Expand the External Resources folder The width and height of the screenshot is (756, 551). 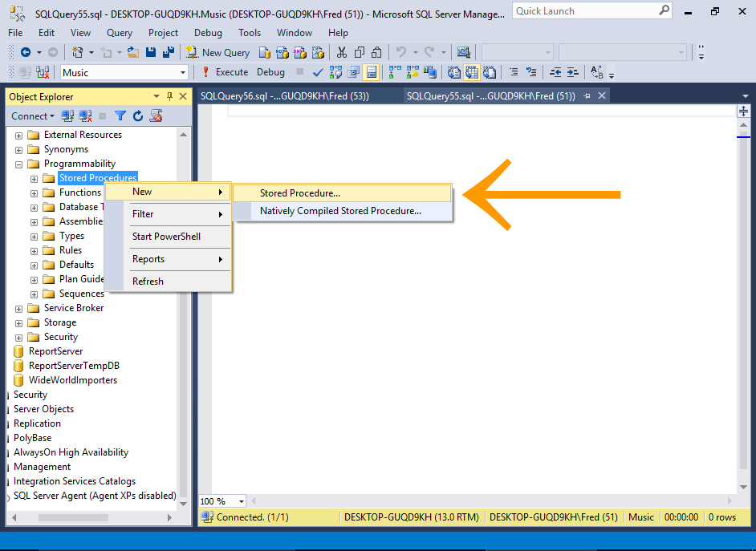pos(18,136)
